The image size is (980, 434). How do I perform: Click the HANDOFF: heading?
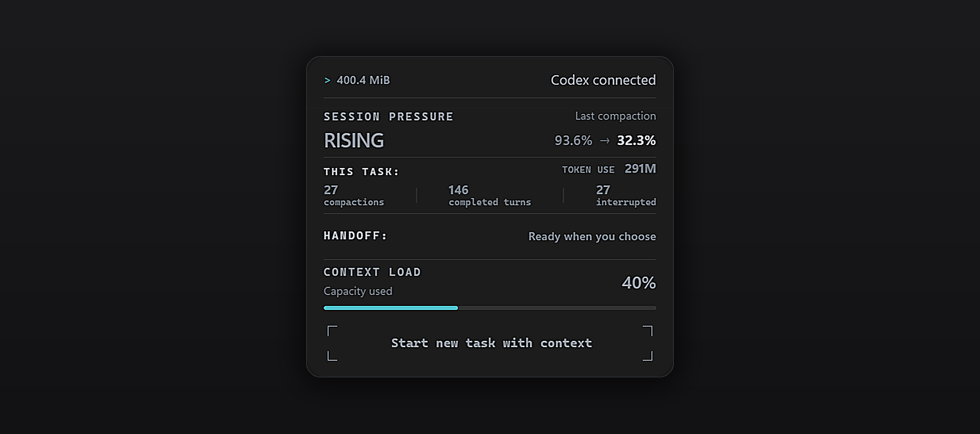(x=355, y=236)
